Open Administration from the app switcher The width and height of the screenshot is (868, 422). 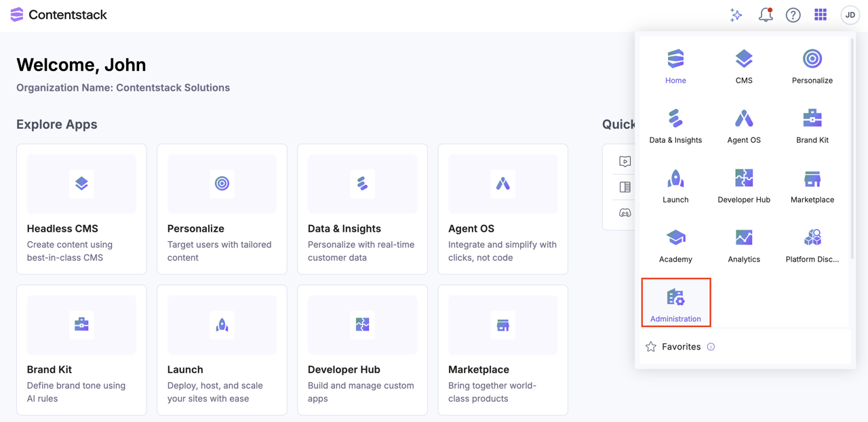pyautogui.click(x=675, y=303)
